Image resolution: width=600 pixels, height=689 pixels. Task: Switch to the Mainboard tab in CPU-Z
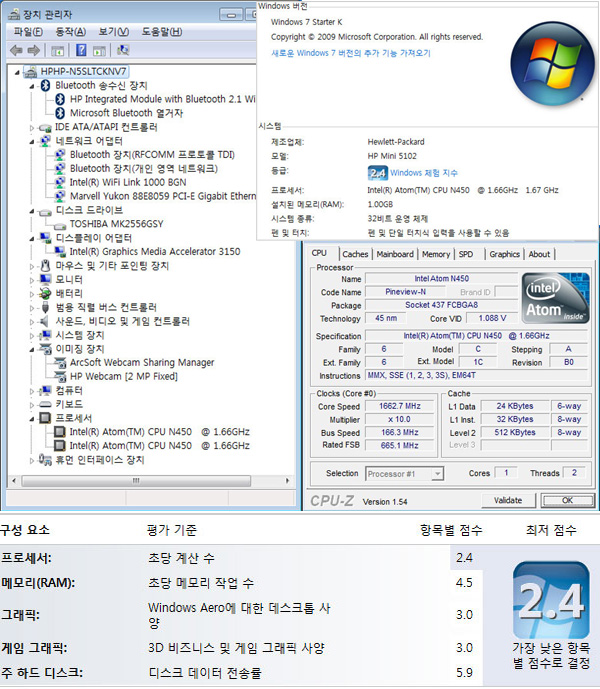(395, 254)
